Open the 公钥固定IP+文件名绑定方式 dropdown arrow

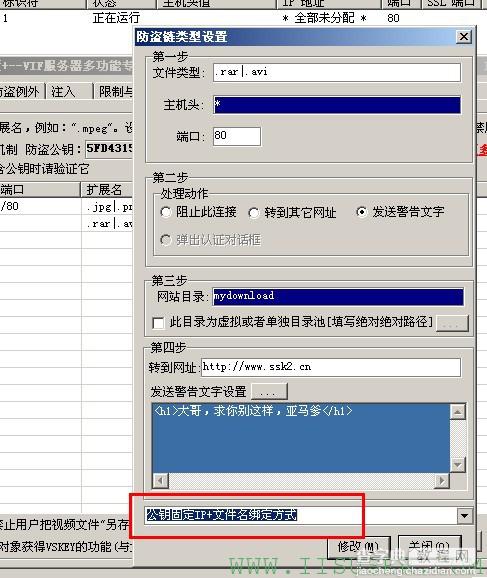pyautogui.click(x=464, y=516)
